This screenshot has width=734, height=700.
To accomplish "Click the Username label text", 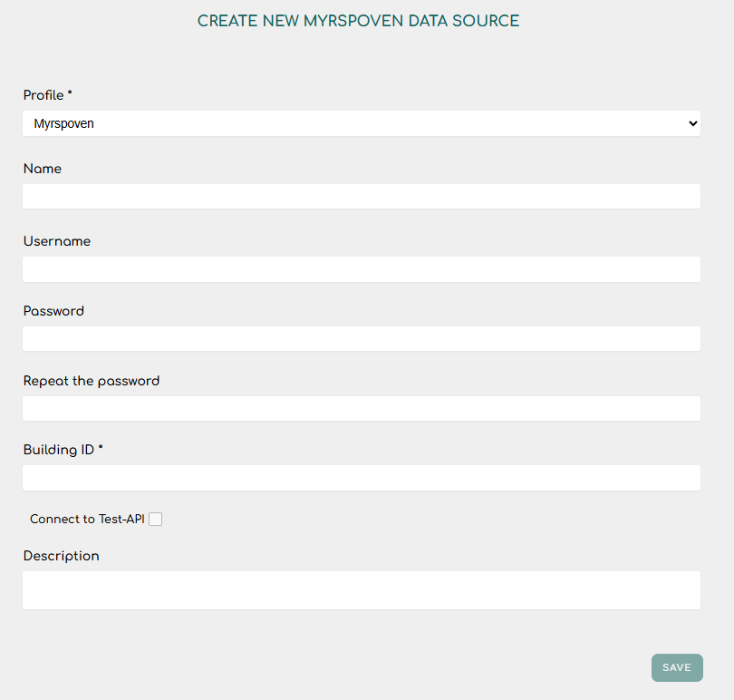I will click(x=57, y=241).
